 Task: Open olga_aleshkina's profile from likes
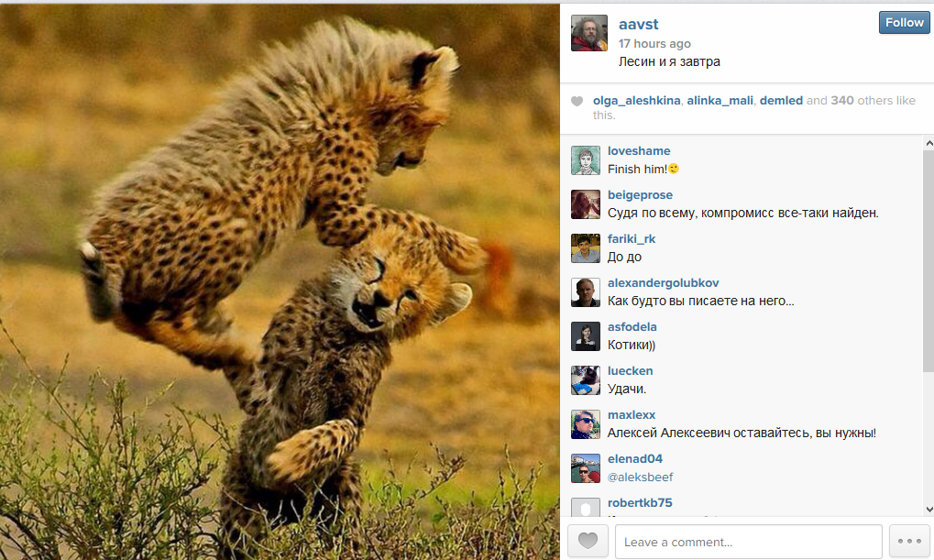pos(636,101)
